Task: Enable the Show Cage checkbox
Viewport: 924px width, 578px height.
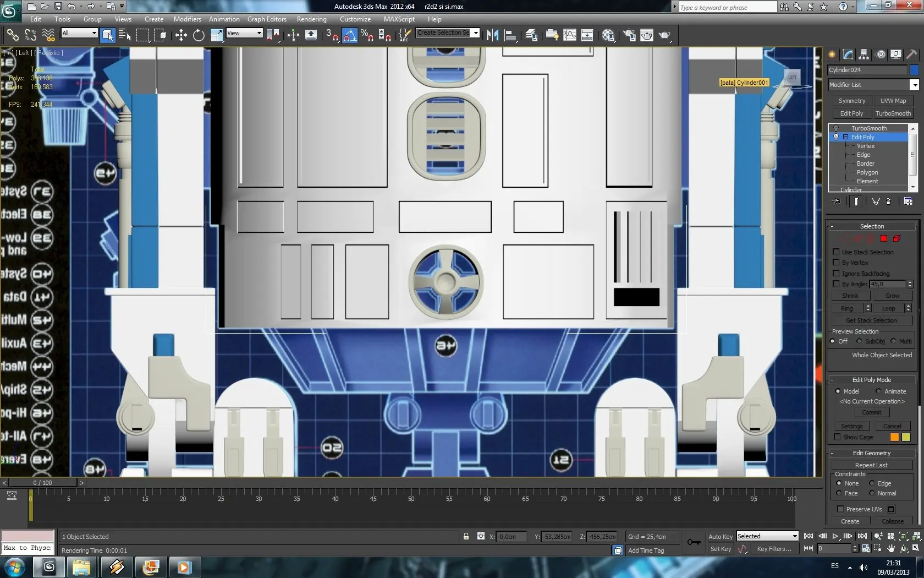Action: 837,437
